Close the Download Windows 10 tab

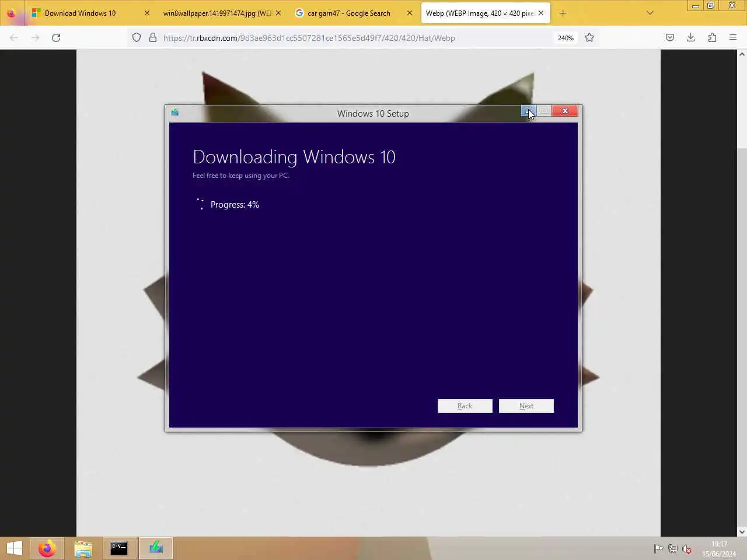tap(146, 13)
